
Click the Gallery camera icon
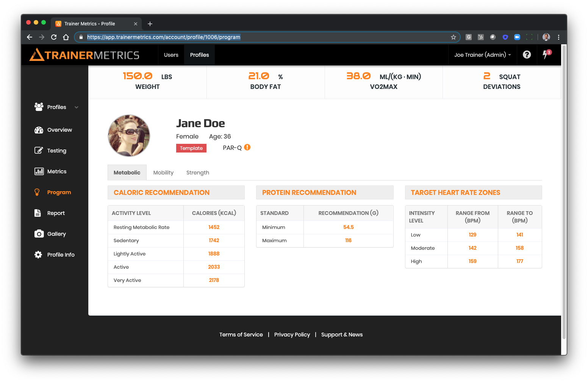(39, 234)
